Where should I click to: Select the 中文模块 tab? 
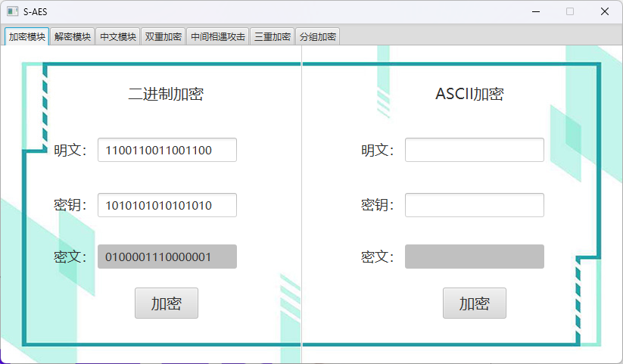point(117,36)
